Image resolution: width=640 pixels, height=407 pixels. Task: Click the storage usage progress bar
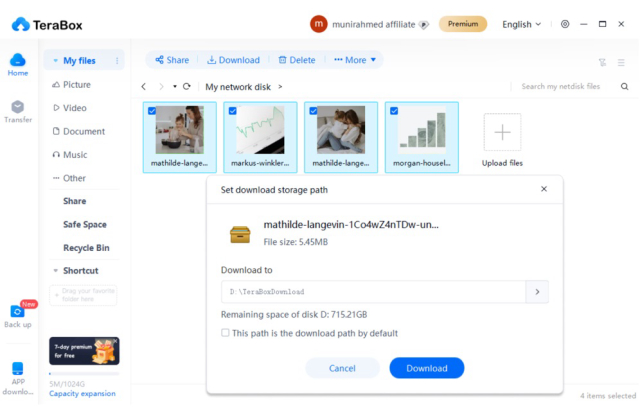[84, 374]
